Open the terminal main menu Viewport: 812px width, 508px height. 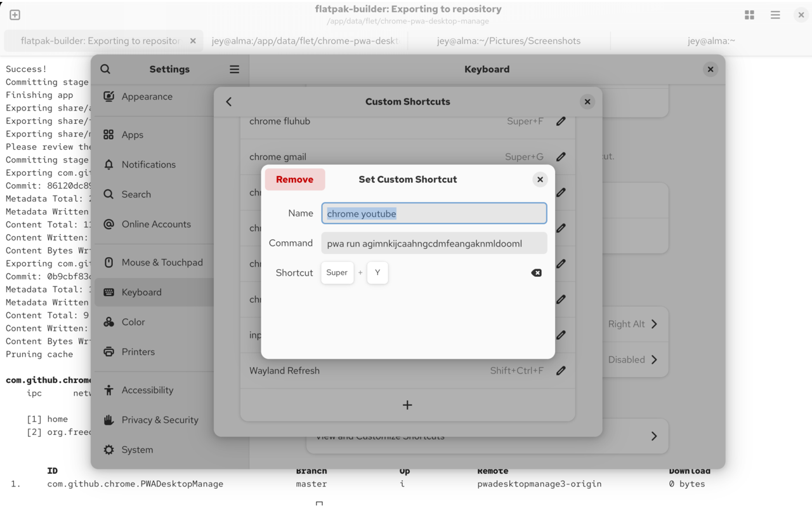point(775,15)
